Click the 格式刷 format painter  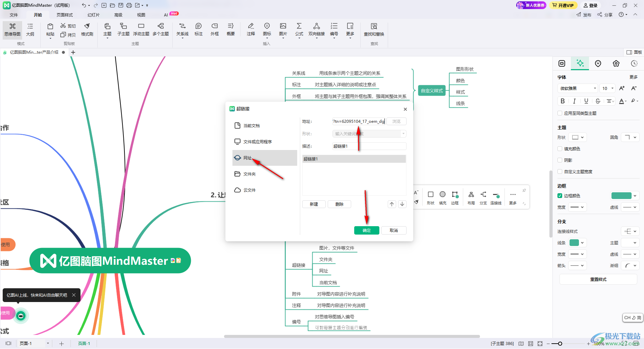point(87,30)
